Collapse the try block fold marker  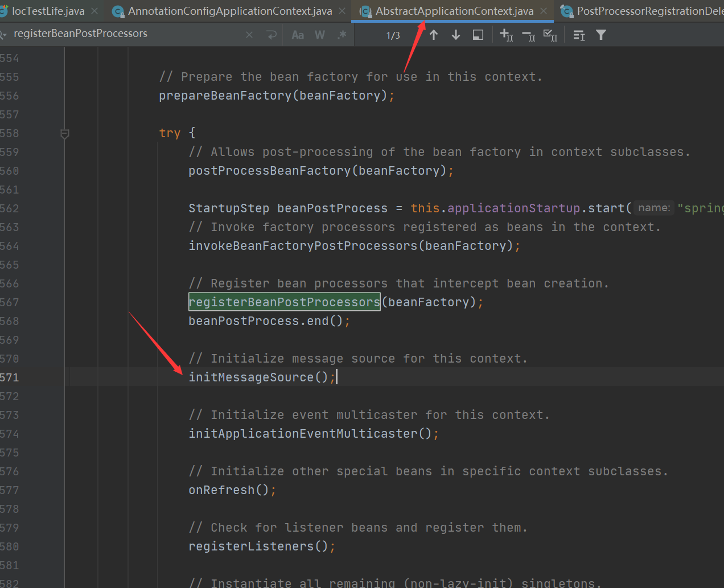click(65, 134)
